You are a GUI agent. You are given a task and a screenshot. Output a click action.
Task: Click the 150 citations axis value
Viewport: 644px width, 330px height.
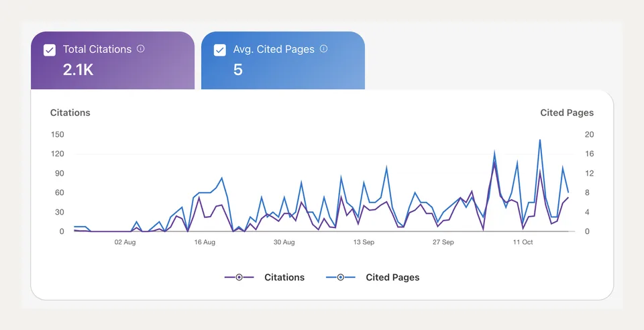(x=58, y=135)
